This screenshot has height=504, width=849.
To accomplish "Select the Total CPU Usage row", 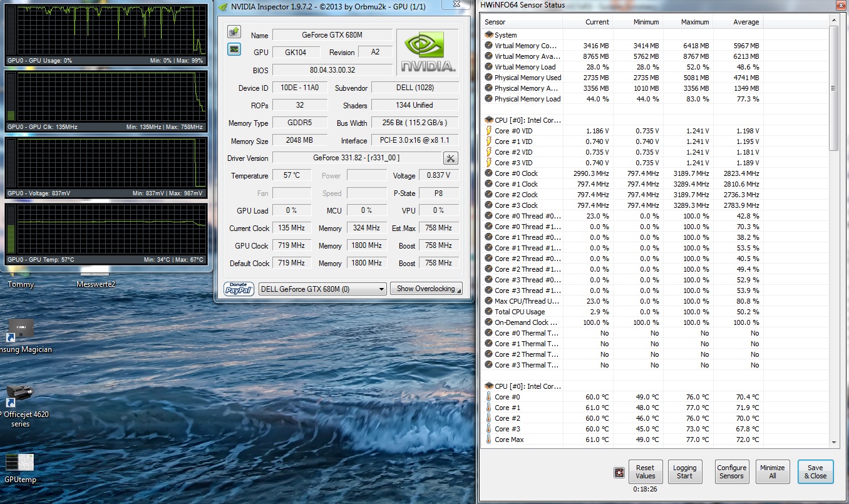I will 655,312.
